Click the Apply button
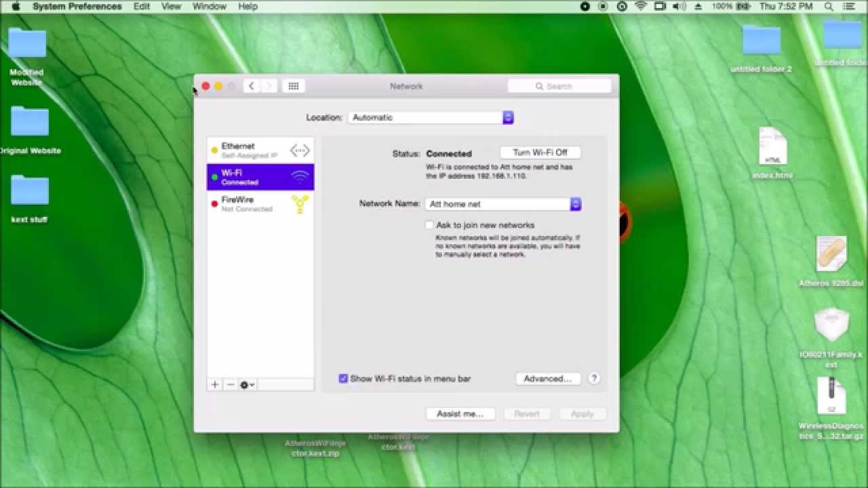 pos(582,413)
